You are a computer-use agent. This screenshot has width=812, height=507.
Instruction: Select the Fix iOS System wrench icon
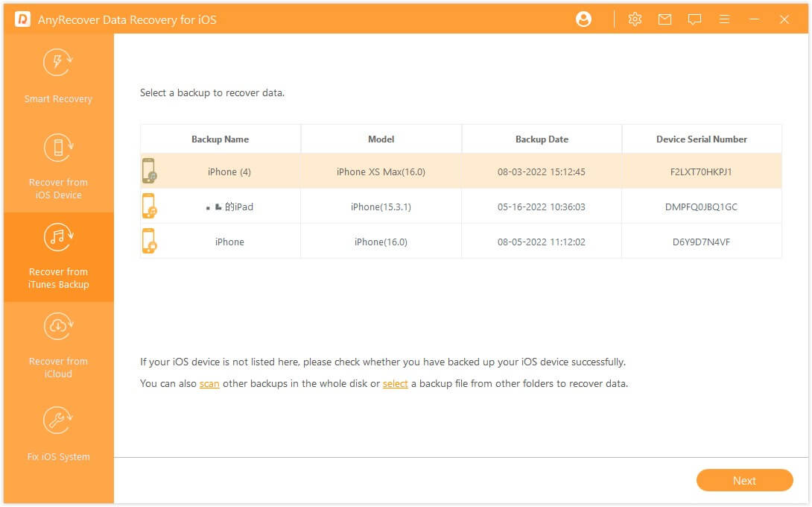click(x=57, y=420)
